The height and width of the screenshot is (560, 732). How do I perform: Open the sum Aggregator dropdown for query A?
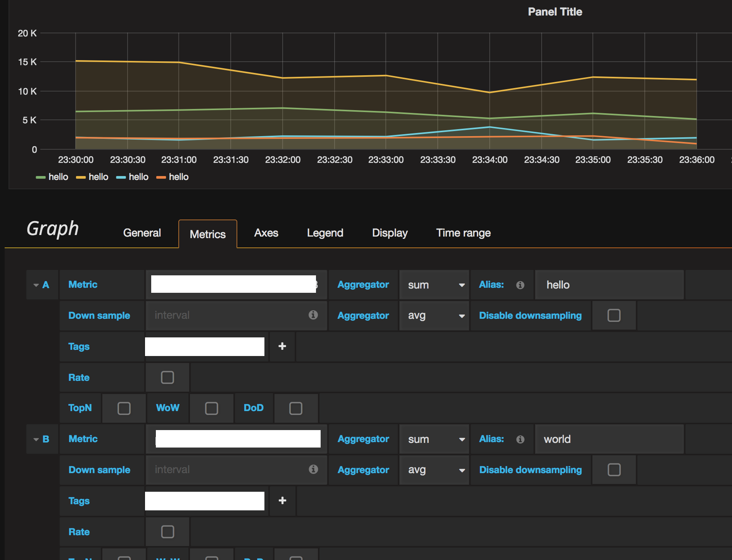(x=434, y=284)
